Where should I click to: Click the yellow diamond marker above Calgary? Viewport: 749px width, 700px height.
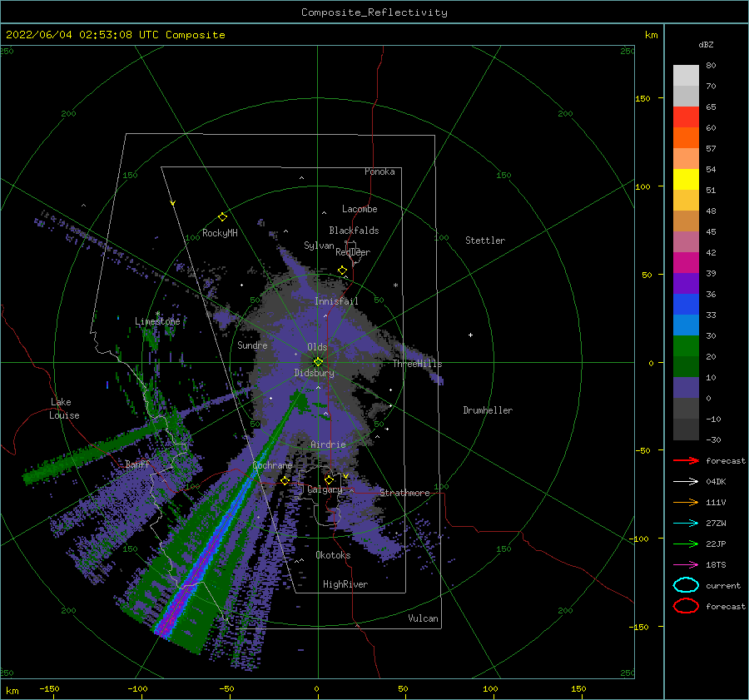pyautogui.click(x=329, y=479)
